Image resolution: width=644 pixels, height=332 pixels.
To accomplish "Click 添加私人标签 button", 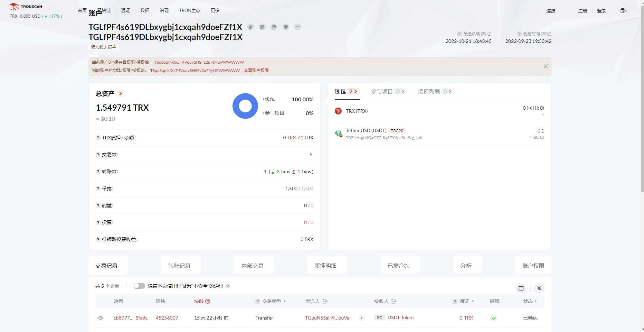I will click(104, 47).
